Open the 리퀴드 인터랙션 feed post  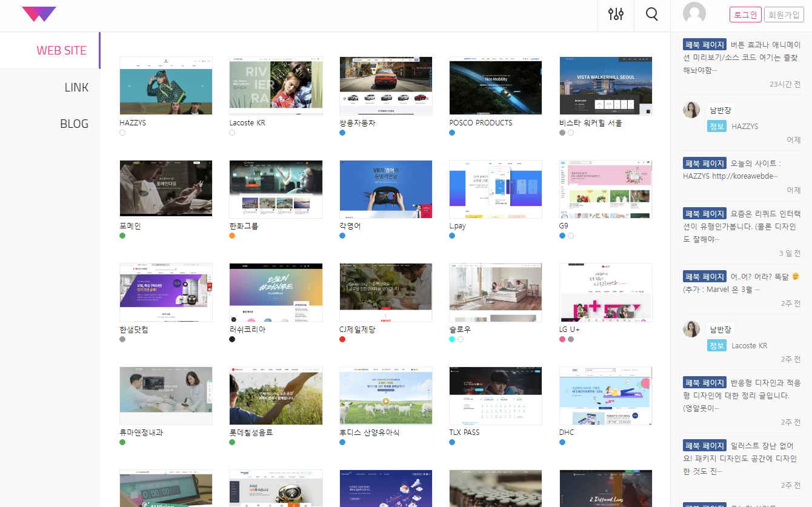point(742,226)
